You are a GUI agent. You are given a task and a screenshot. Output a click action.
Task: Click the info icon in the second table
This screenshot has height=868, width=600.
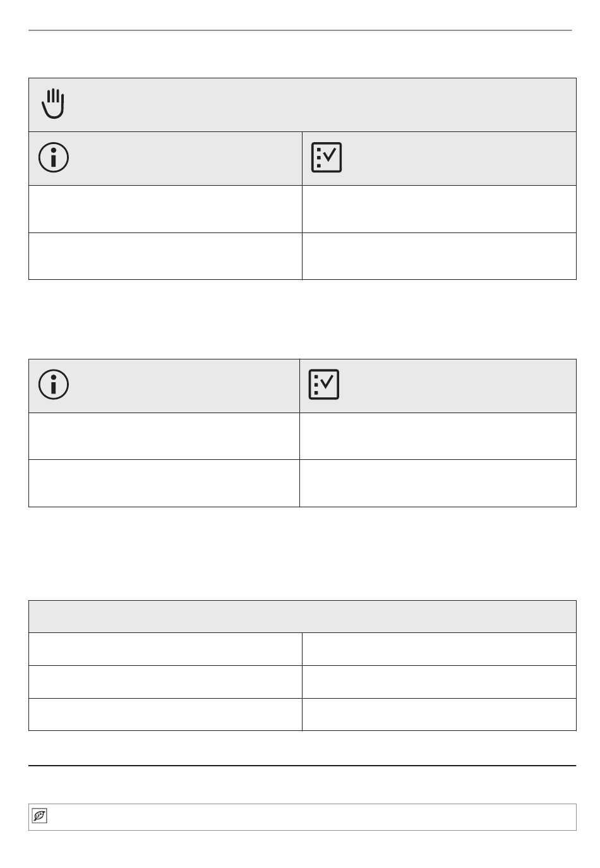pos(54,384)
